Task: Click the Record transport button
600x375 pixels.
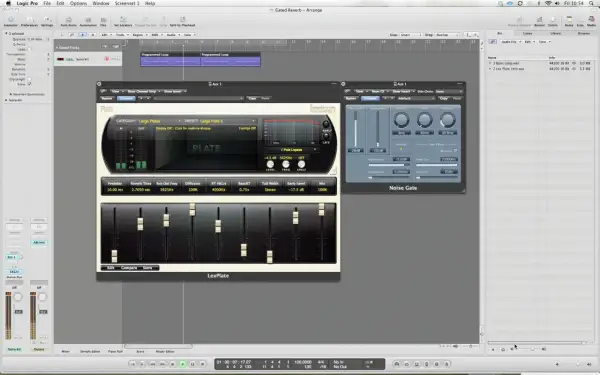Action: (x=202, y=364)
